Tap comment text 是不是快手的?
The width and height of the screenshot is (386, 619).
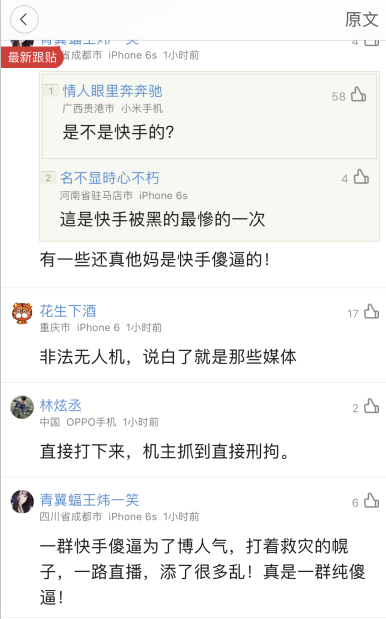(x=118, y=132)
